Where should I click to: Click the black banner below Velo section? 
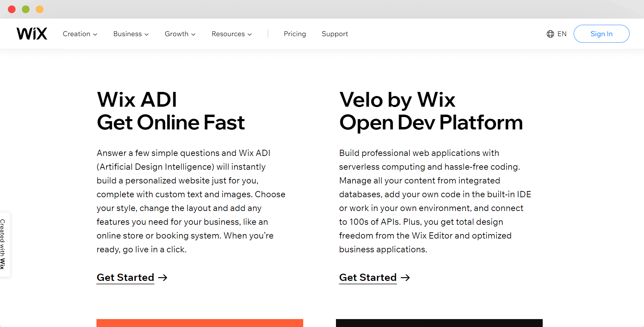click(439, 323)
